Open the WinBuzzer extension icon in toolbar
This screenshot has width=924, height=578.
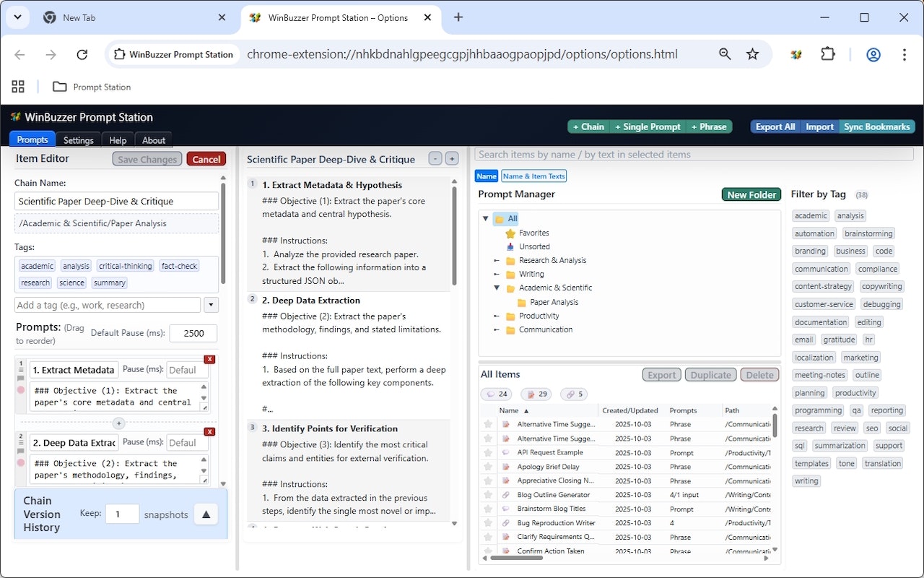tap(796, 54)
